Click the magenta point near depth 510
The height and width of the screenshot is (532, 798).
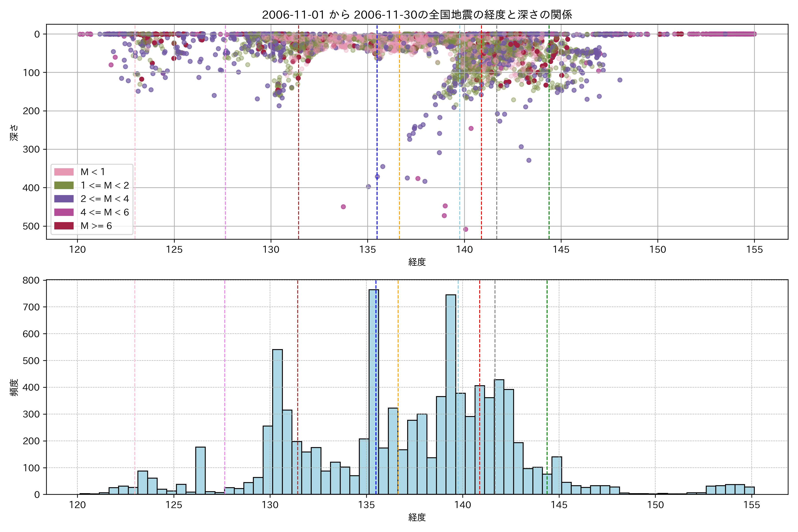pyautogui.click(x=466, y=229)
